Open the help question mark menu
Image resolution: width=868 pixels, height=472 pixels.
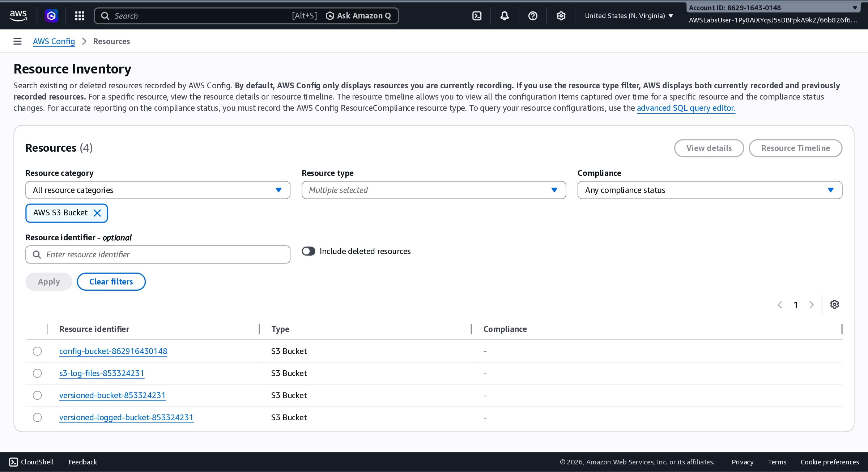point(533,16)
